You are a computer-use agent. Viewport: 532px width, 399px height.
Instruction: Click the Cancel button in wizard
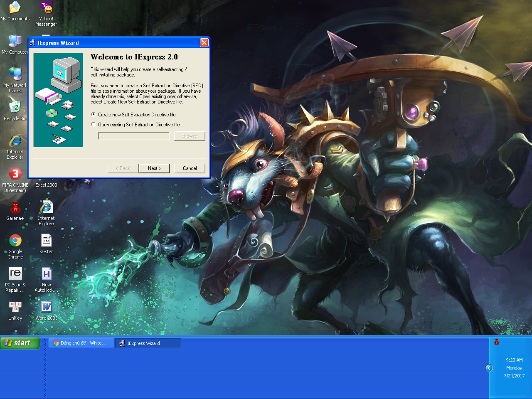tap(190, 168)
